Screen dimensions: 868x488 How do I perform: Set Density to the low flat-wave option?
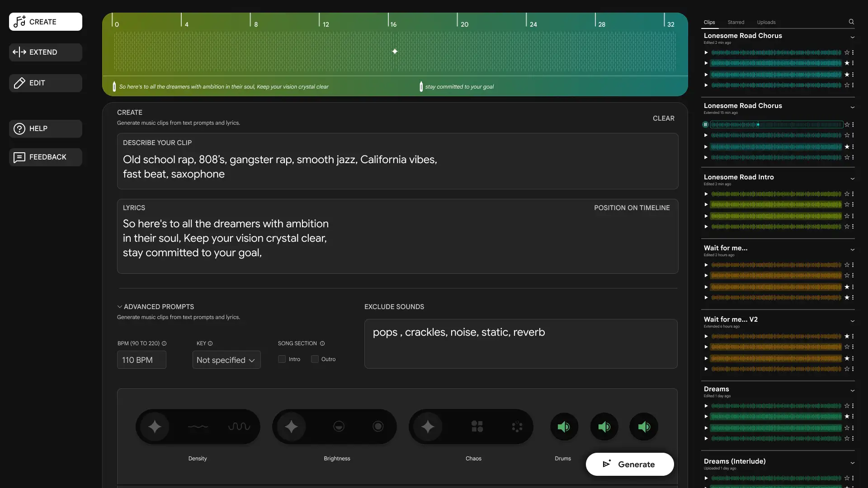tap(198, 427)
